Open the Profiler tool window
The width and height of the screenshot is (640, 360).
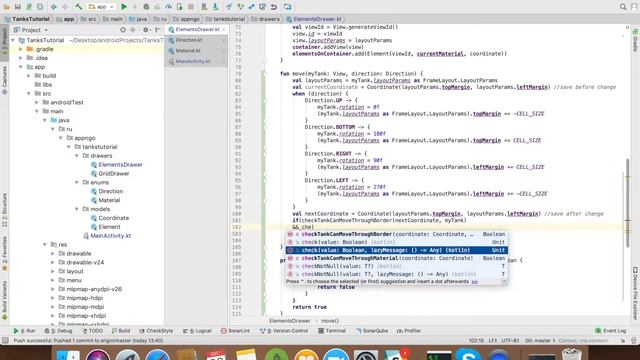pos(409,331)
